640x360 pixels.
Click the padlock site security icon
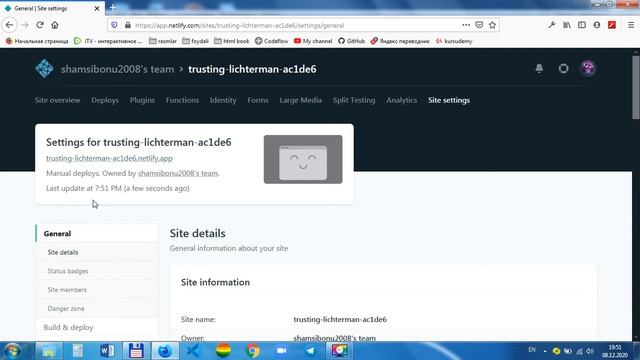(128, 25)
